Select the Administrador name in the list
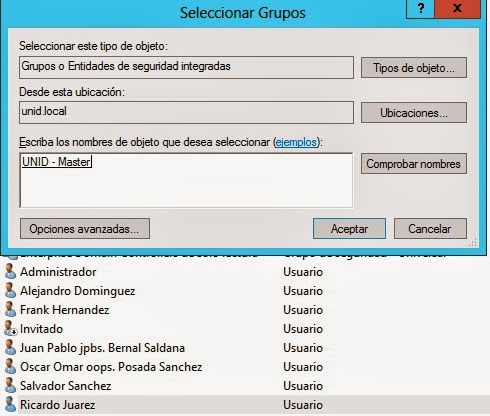490x416 pixels. point(58,272)
